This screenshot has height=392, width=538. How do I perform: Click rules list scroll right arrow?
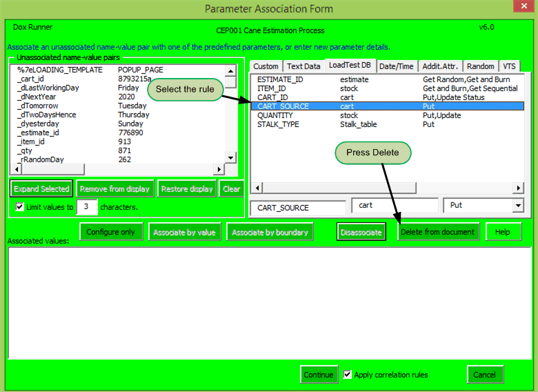click(x=518, y=188)
